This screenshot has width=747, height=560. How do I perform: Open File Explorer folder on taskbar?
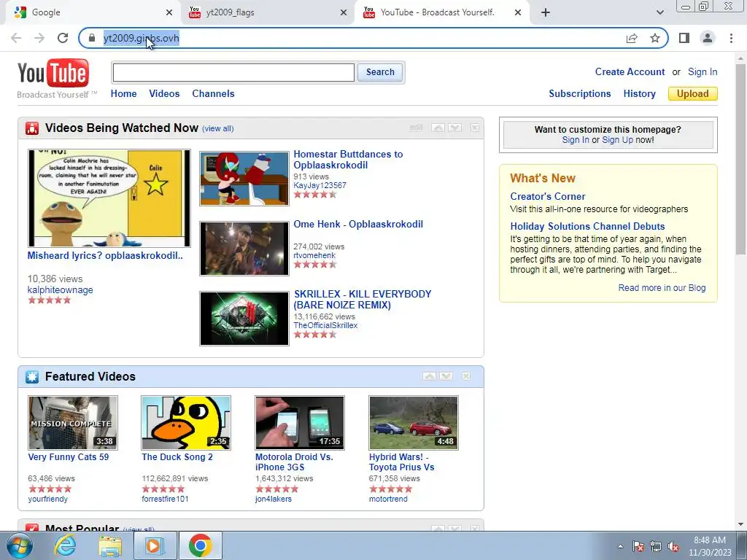click(x=109, y=545)
